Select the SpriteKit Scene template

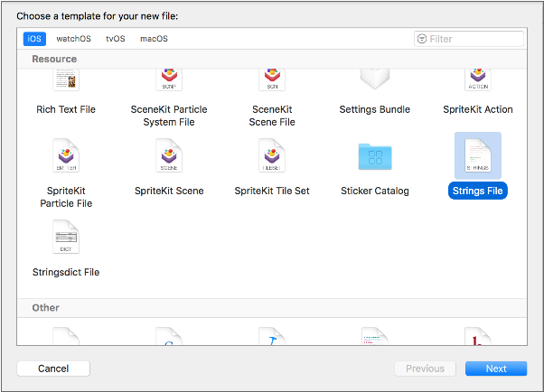tap(169, 157)
